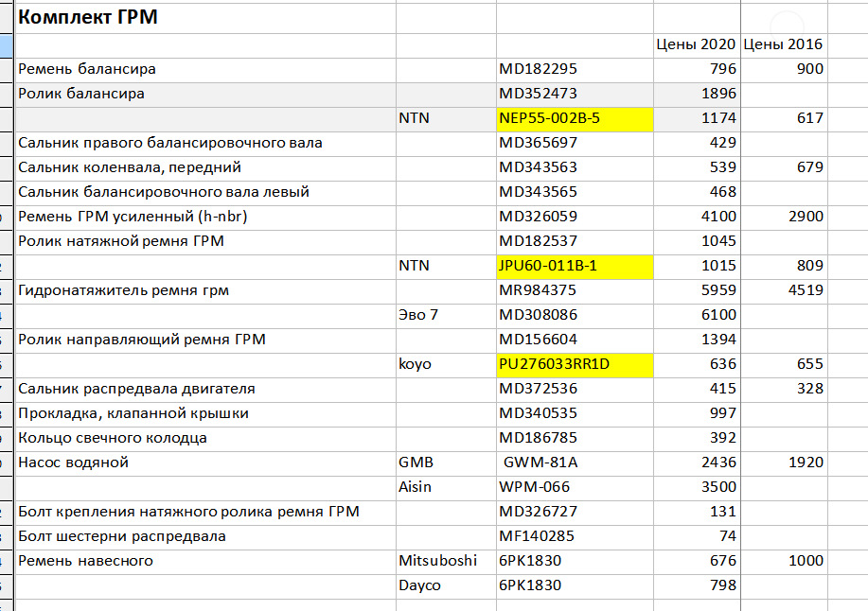Select 'Сальник коленвала, передний' cell
The height and width of the screenshot is (611, 868).
205,168
